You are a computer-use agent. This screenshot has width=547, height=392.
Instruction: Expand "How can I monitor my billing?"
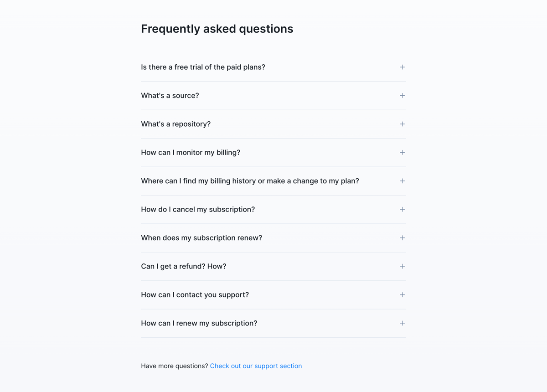[191, 152]
